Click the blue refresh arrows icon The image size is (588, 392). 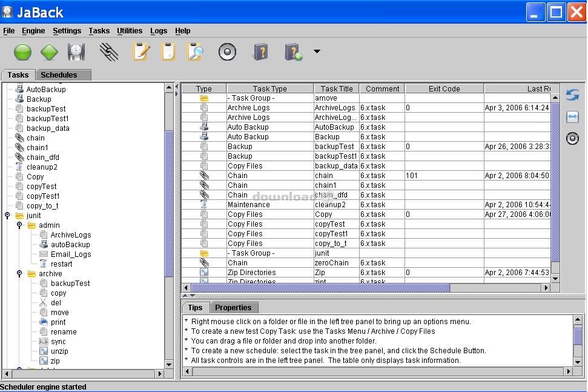572,95
